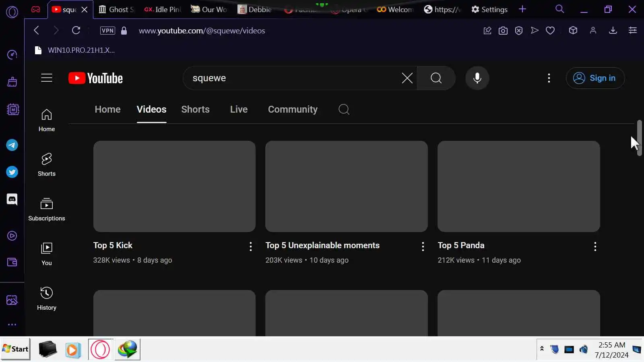The image size is (644, 362).
Task: Expand menu for Top 5 Unexplainable moments
Action: [423, 247]
